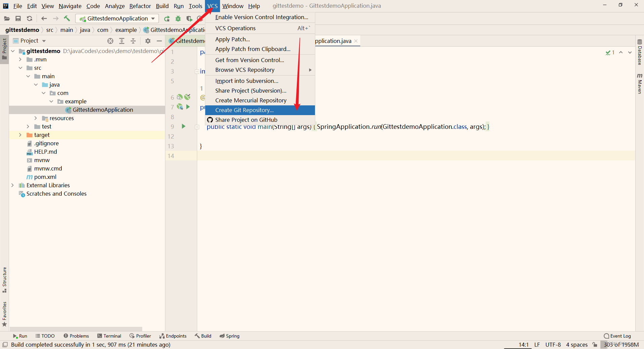Open the Database tool window
This screenshot has height=349, width=644.
640,52
